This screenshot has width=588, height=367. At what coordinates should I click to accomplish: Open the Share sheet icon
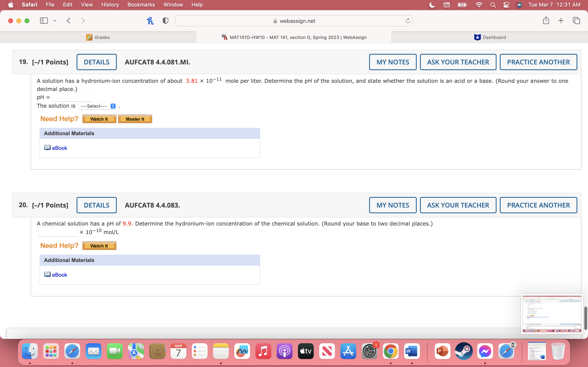(x=546, y=21)
